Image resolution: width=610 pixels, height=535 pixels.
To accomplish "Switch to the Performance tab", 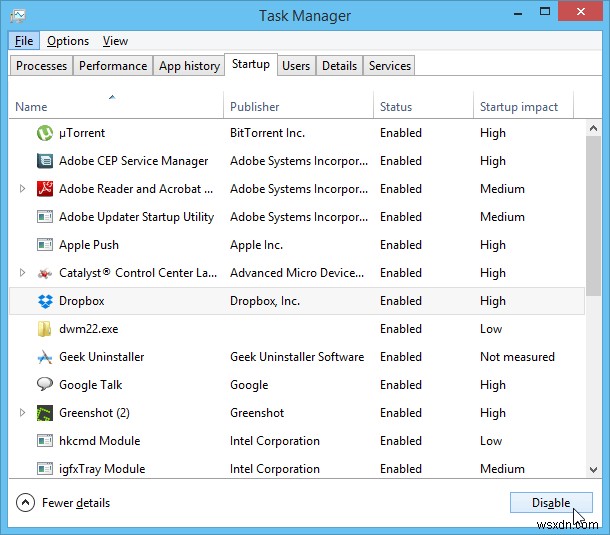I will coord(113,66).
